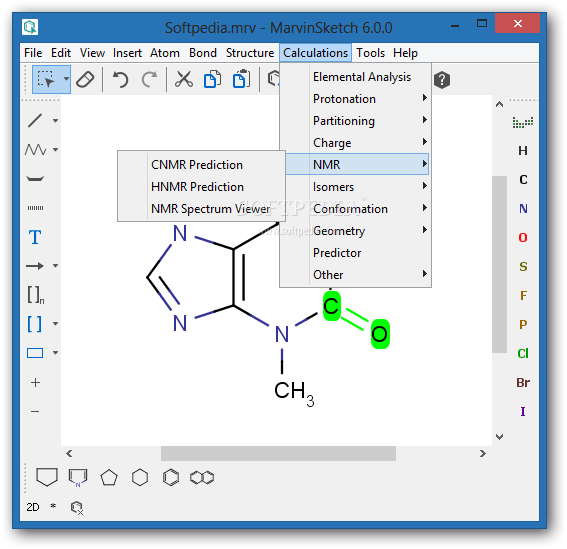Click the Paste clipboard icon

(242, 79)
